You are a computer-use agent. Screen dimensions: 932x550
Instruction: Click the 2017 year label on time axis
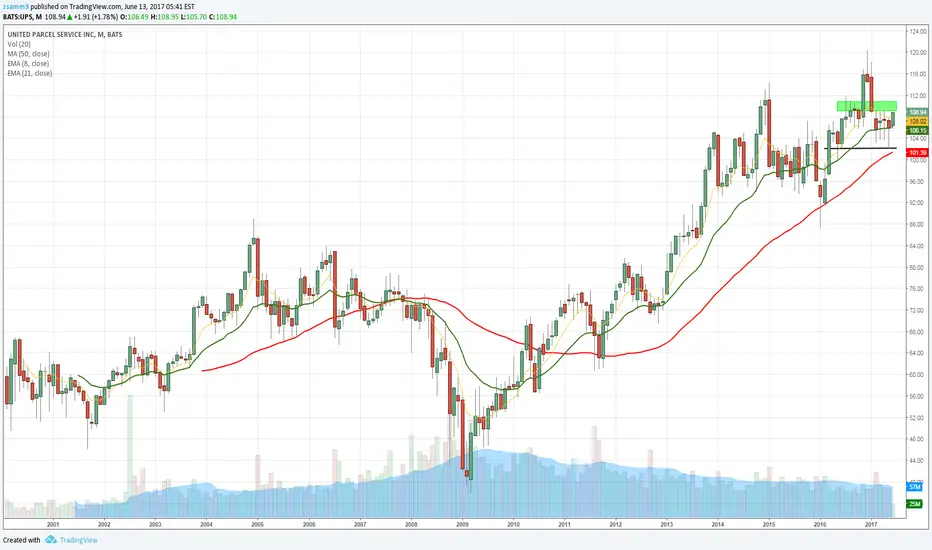click(x=871, y=524)
